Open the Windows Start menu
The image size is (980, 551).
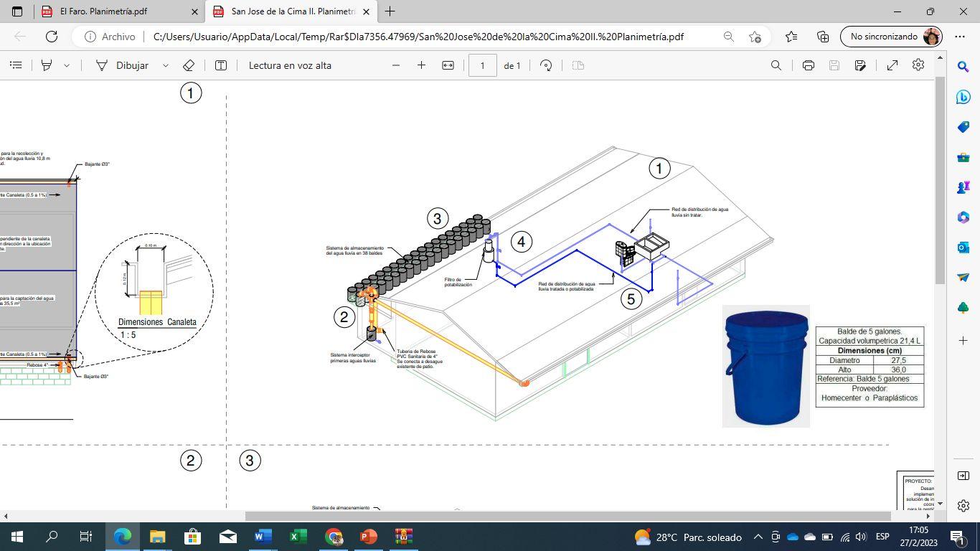point(17,537)
